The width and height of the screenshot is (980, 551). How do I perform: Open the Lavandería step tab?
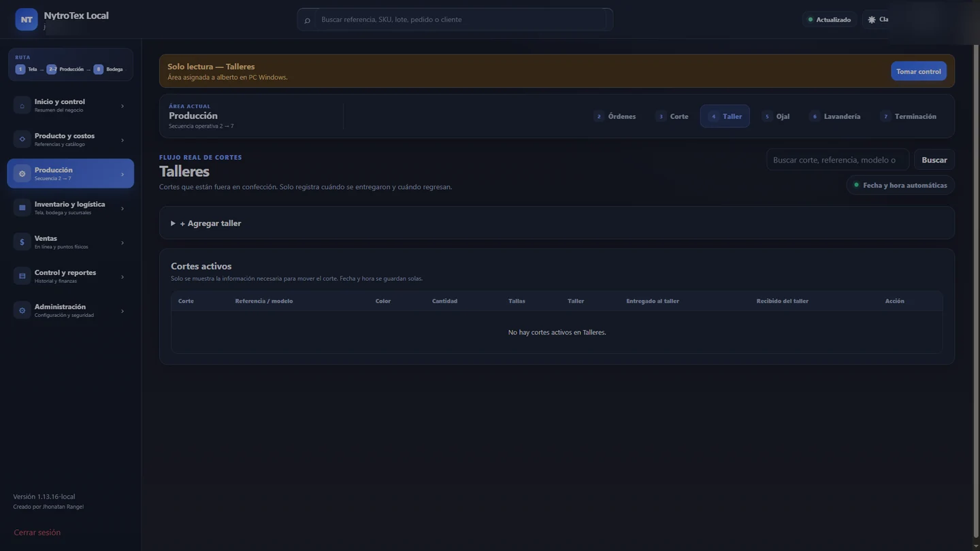(x=835, y=116)
